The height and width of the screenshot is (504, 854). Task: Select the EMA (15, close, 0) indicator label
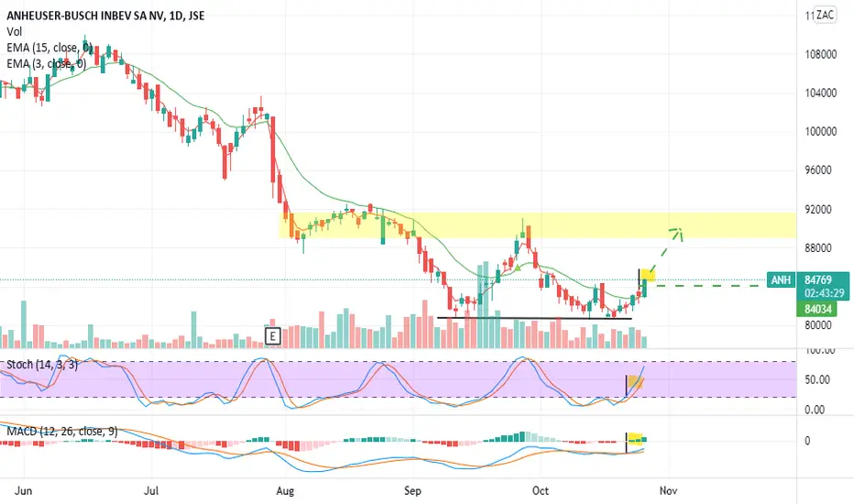point(49,48)
